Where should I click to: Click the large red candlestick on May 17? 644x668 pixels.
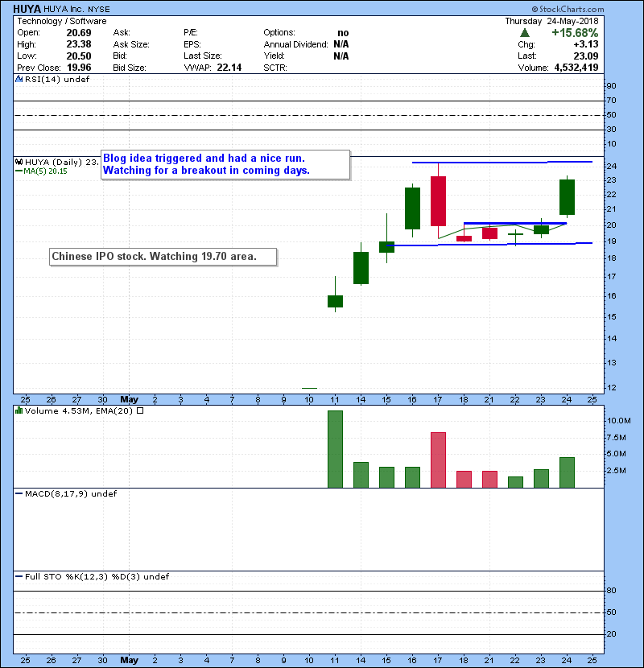pyautogui.click(x=438, y=201)
